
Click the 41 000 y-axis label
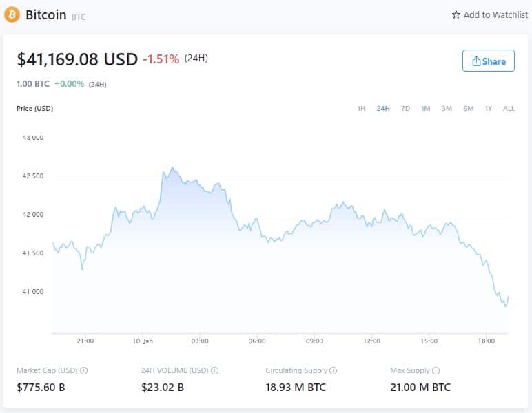pyautogui.click(x=33, y=292)
